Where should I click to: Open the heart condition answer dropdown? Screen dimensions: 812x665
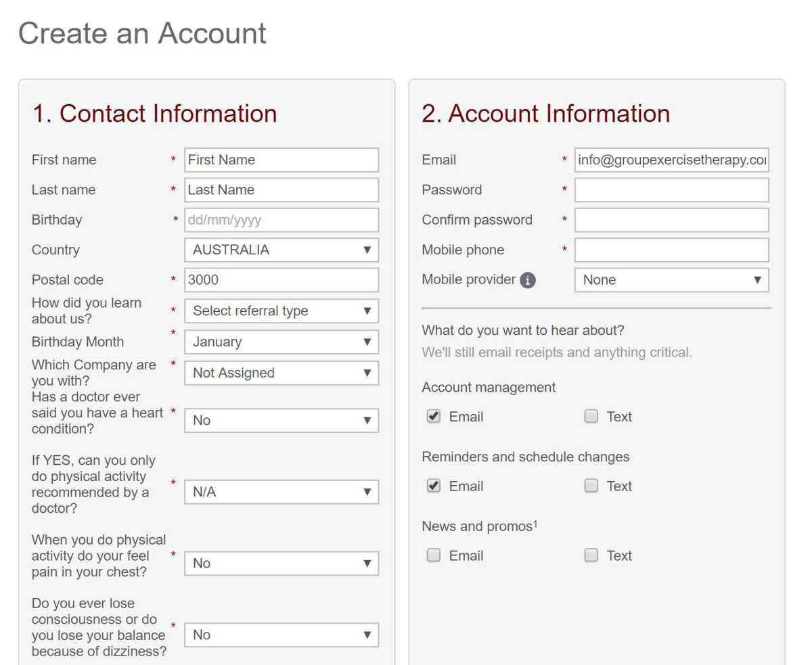[x=281, y=420]
